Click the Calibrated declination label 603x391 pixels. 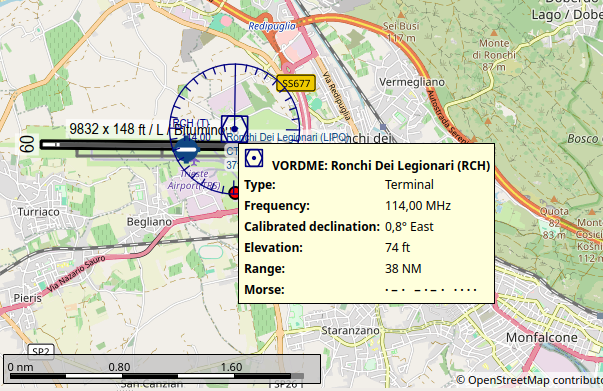pyautogui.click(x=312, y=226)
